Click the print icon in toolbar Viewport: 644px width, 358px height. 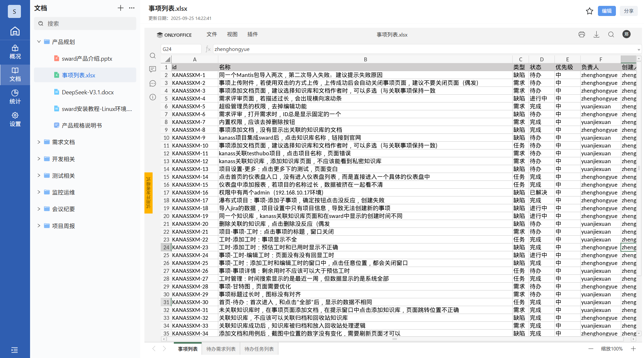[x=582, y=35]
